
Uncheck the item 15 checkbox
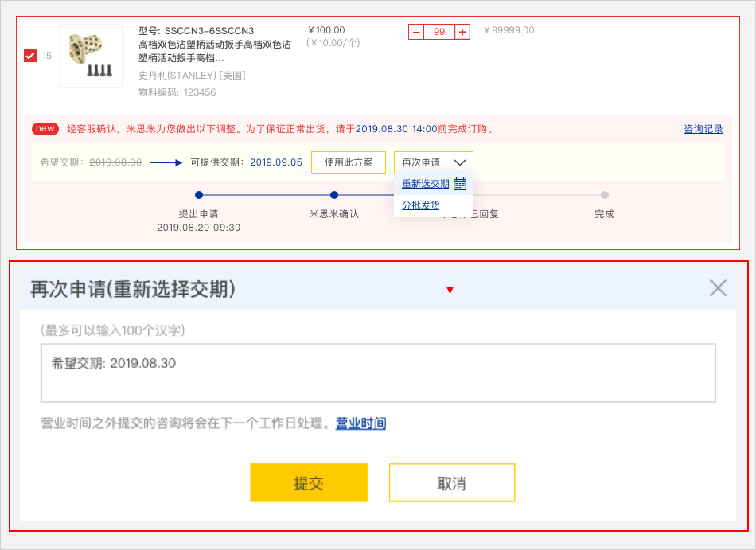pyautogui.click(x=30, y=56)
